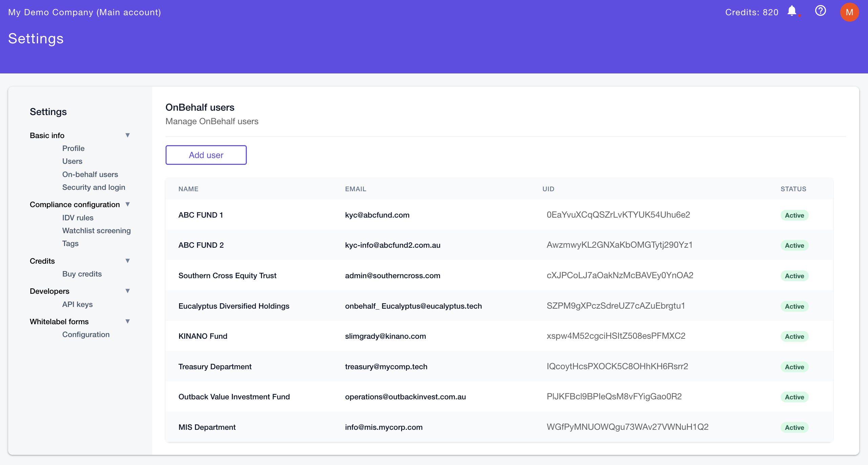The width and height of the screenshot is (868, 465).
Task: Click the API keys settings link
Action: point(78,304)
